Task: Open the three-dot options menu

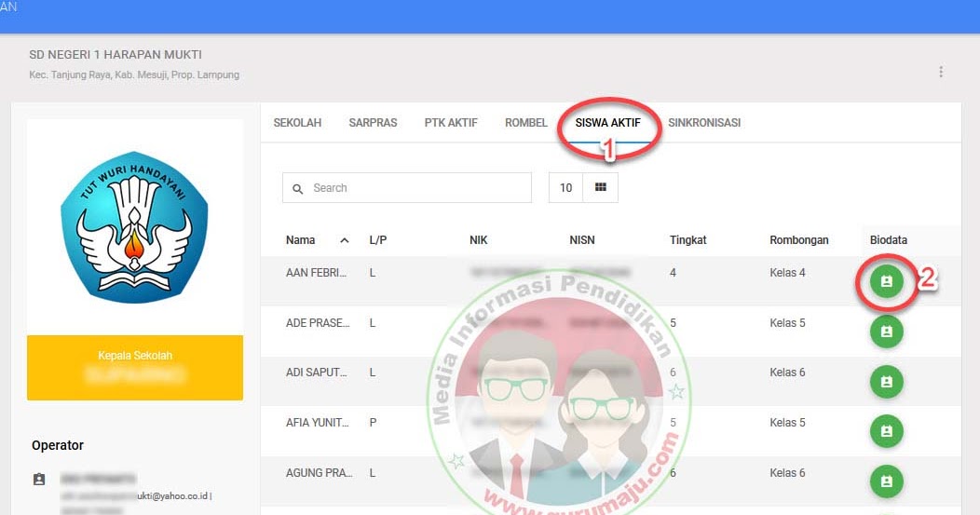Action: coord(941,72)
